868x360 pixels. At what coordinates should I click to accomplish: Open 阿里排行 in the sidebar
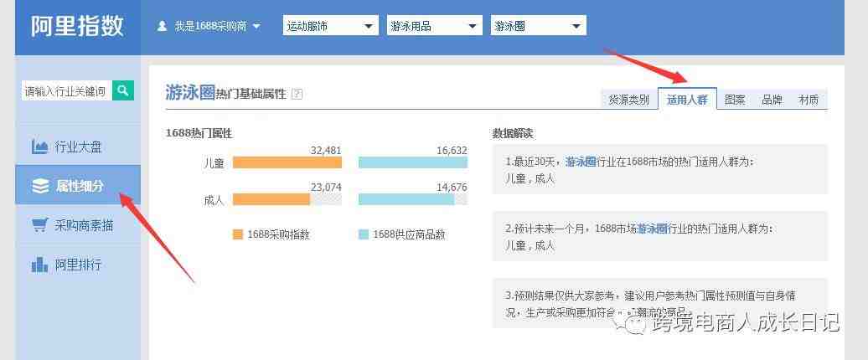[x=77, y=265]
